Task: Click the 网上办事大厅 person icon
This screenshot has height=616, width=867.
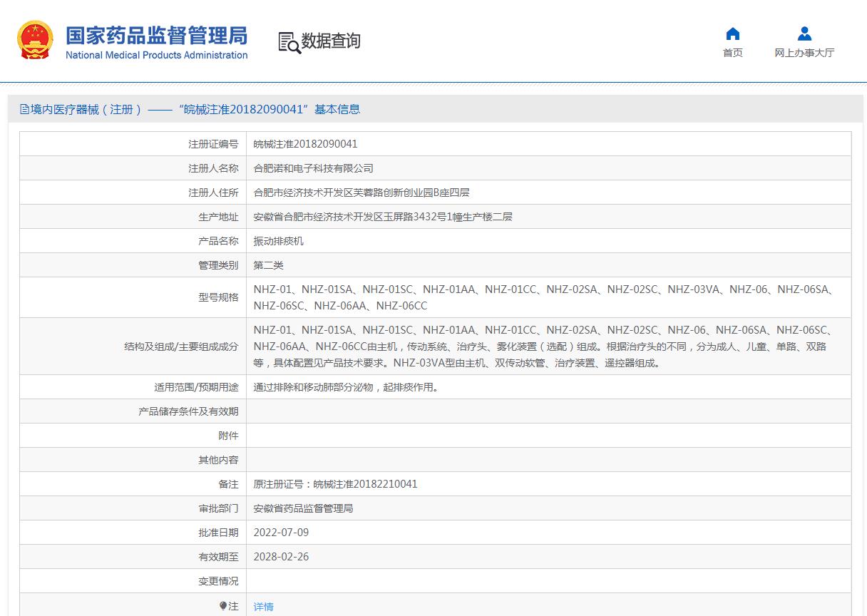Action: click(x=804, y=34)
